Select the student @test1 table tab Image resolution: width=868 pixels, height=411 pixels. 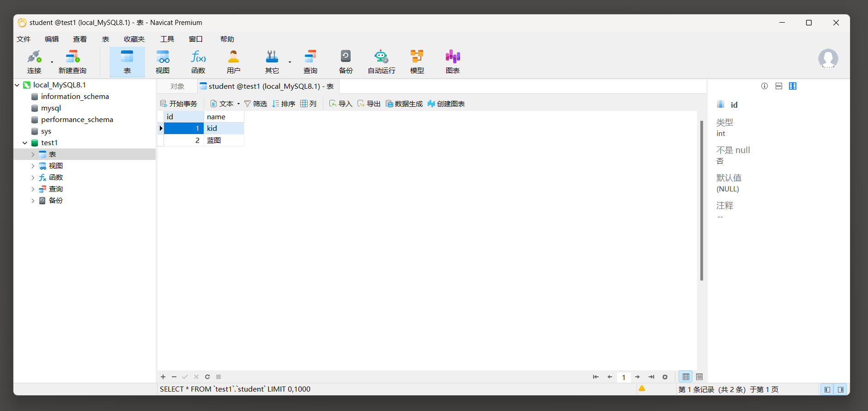click(x=268, y=86)
